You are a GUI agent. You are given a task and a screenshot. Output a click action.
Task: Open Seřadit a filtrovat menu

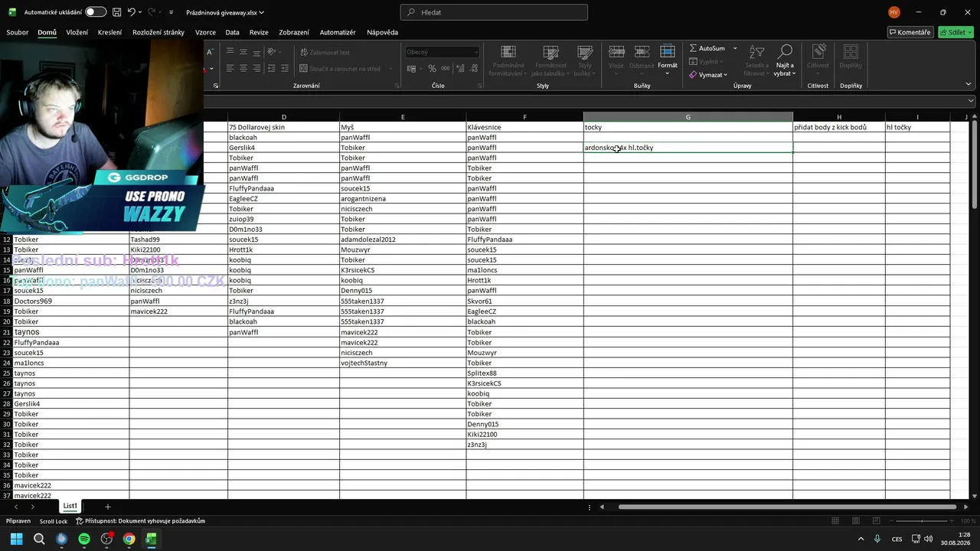(x=756, y=61)
